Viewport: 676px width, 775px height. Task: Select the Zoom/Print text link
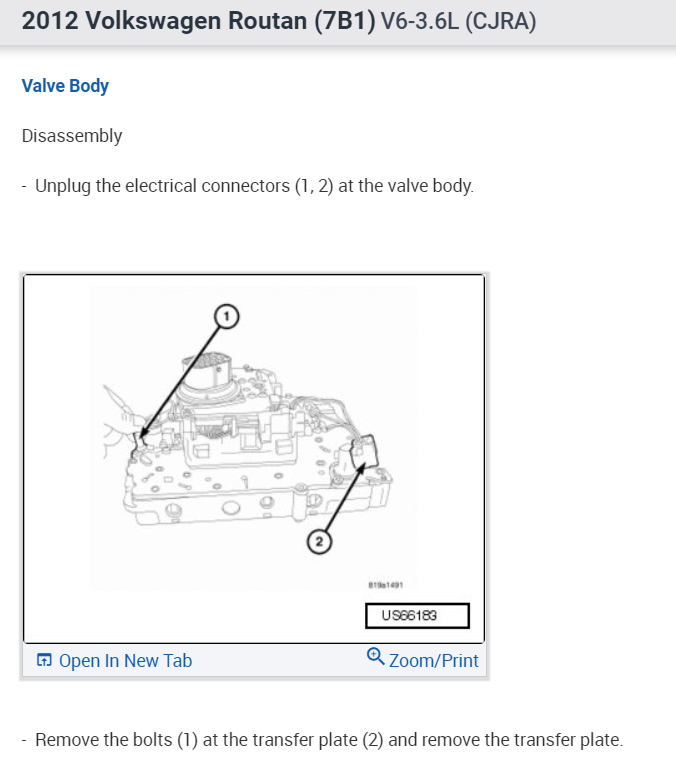pyautogui.click(x=433, y=661)
